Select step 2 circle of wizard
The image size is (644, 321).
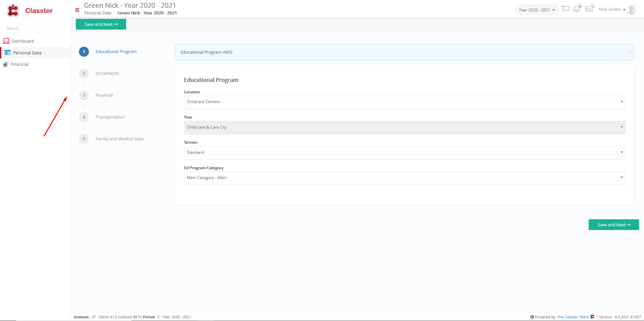click(84, 74)
